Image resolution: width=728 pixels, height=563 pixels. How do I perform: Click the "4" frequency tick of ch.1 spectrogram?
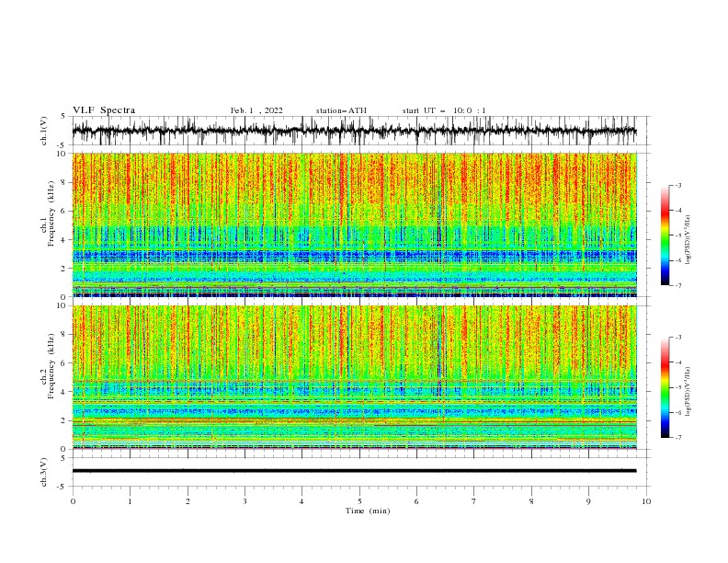(64, 240)
